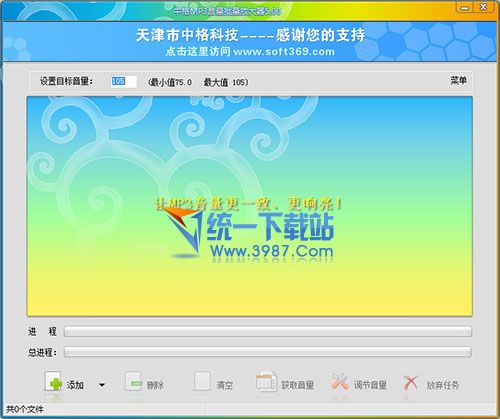Screen dimensions: 500x419
Task: Click the 总进程 total progress bar
Action: [268, 352]
